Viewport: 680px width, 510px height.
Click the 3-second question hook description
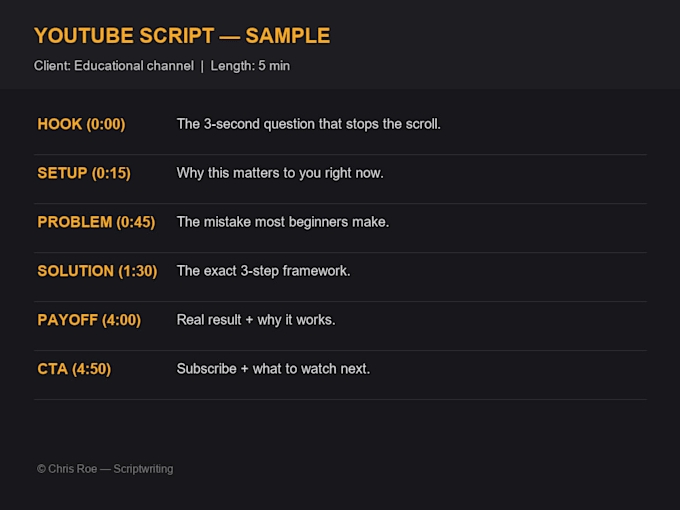pyautogui.click(x=308, y=124)
